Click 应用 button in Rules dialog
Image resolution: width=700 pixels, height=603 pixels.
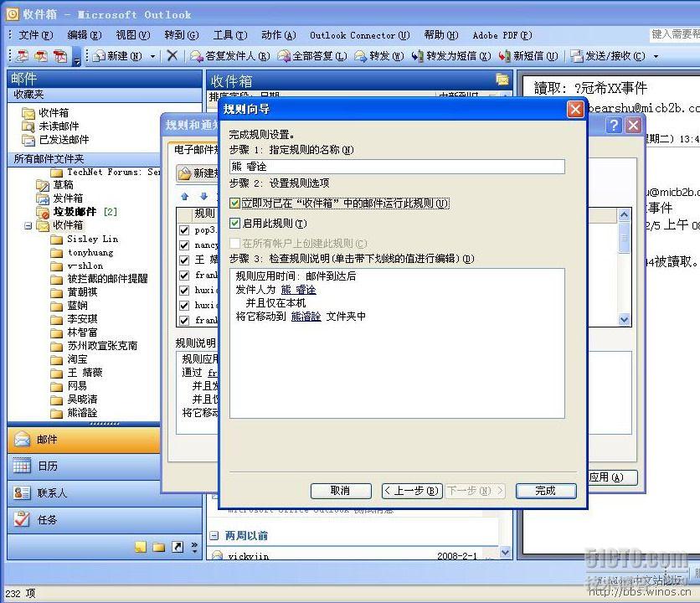coord(612,477)
